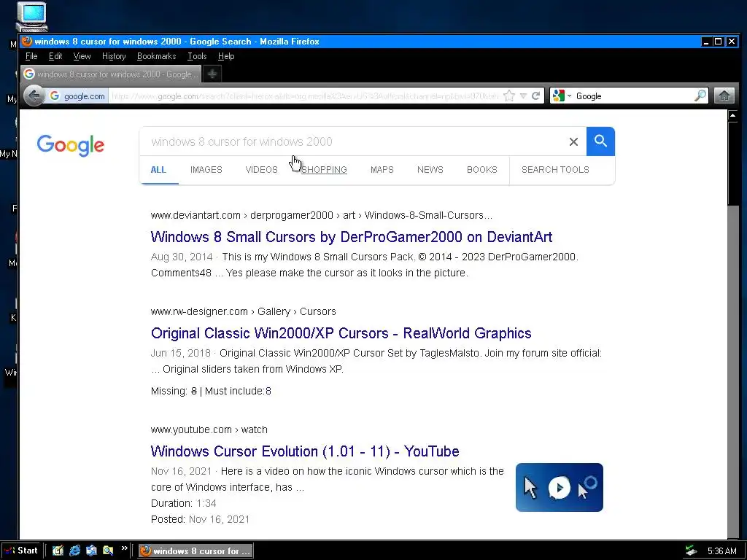Open the search quick launch icon
This screenshot has height=560, width=747.
tap(108, 551)
